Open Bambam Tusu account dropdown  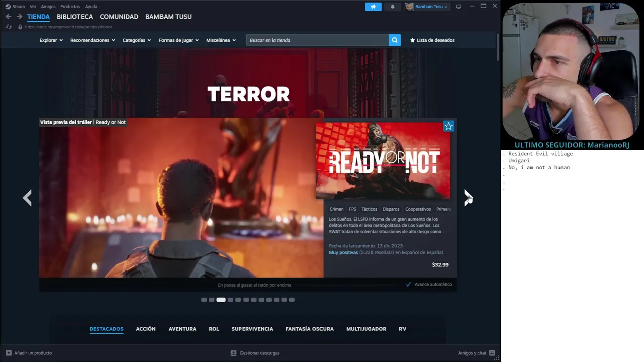pyautogui.click(x=431, y=7)
